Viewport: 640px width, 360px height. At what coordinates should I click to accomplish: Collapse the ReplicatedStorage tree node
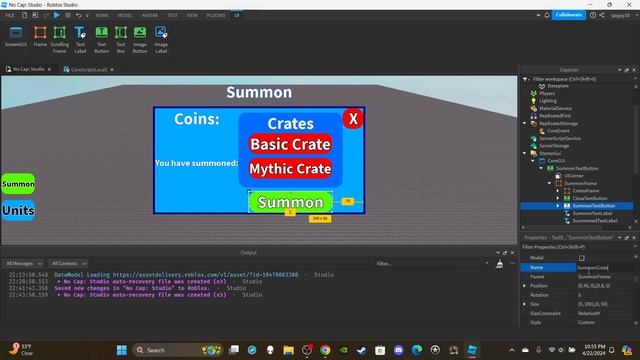pos(525,123)
